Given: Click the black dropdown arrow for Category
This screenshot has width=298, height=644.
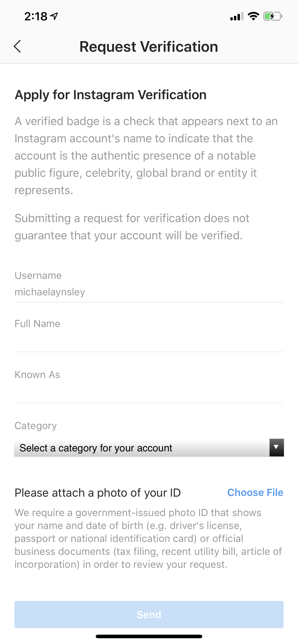Looking at the screenshot, I should (x=276, y=448).
